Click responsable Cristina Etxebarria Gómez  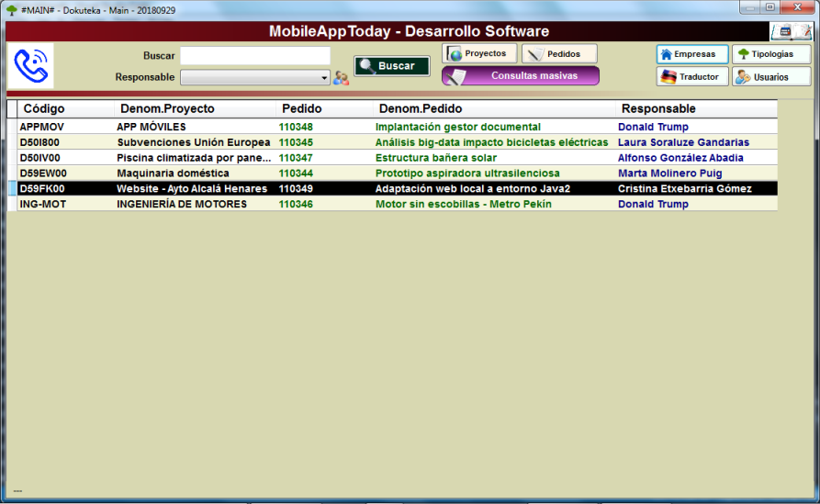point(684,189)
